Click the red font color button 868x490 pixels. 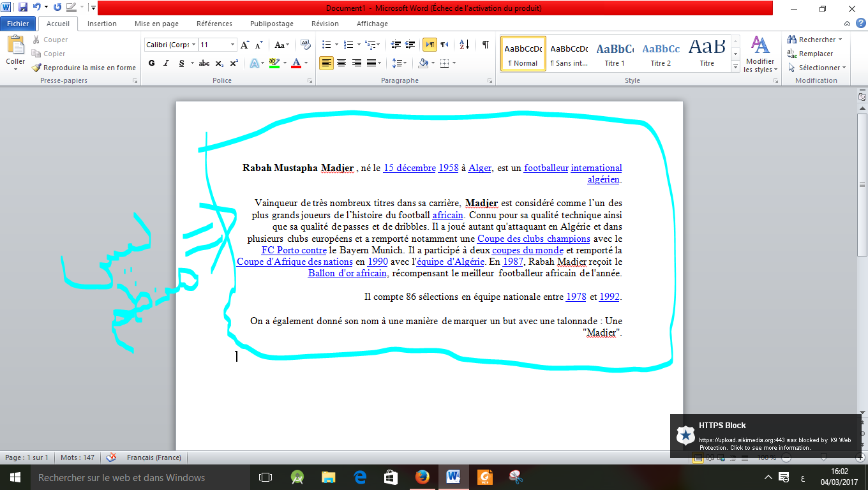296,63
